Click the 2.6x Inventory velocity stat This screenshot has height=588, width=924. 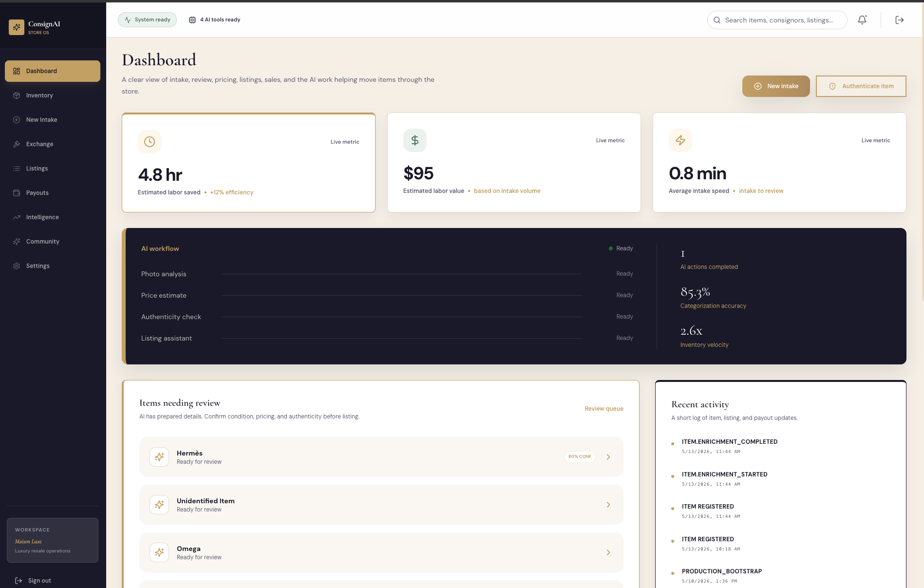pyautogui.click(x=704, y=337)
